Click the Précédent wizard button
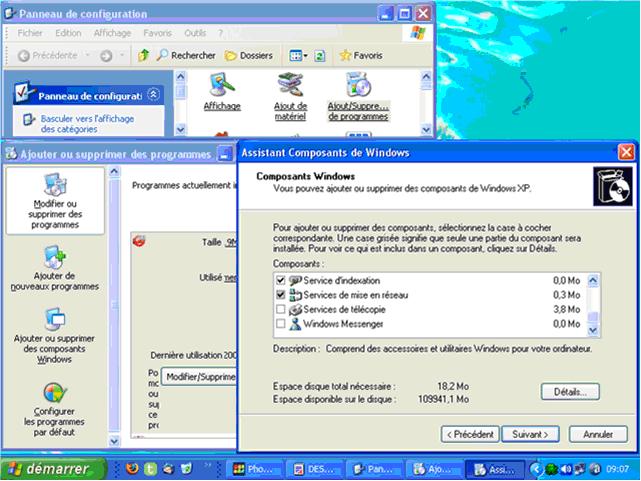 [470, 434]
